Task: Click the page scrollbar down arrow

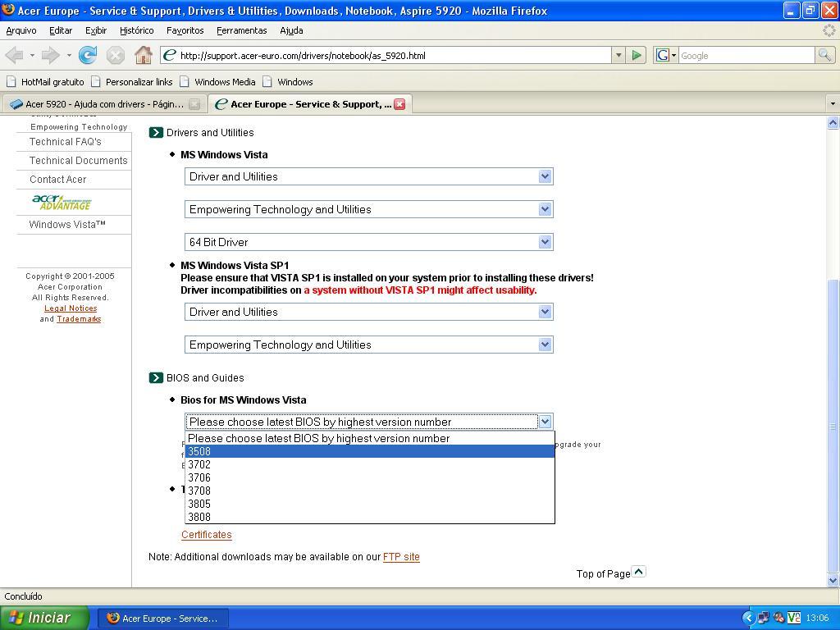Action: tap(833, 580)
